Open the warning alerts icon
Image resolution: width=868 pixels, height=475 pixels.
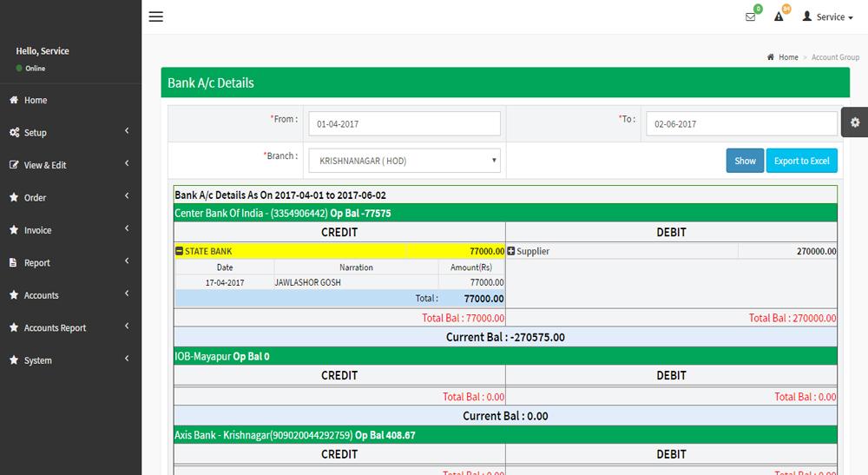tap(779, 16)
